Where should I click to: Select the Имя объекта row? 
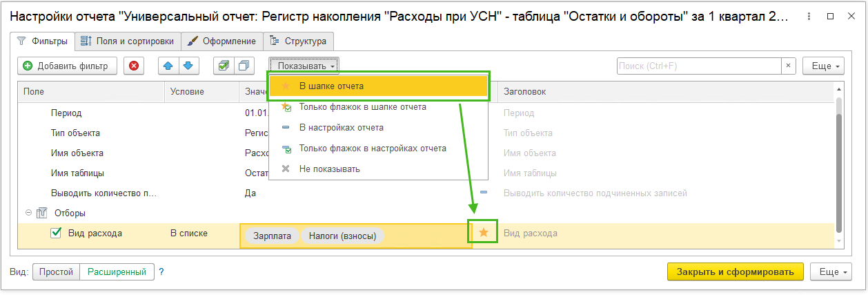click(77, 153)
